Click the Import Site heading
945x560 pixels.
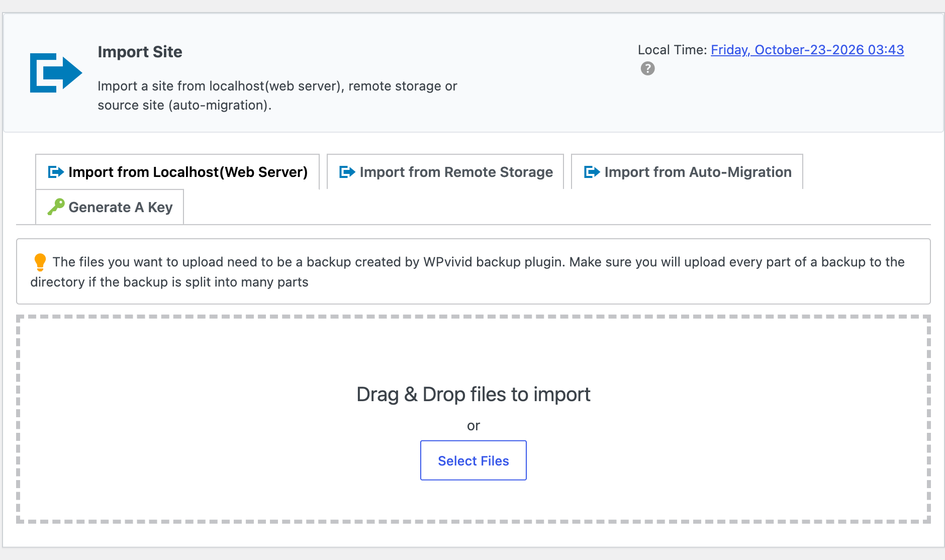pyautogui.click(x=140, y=52)
